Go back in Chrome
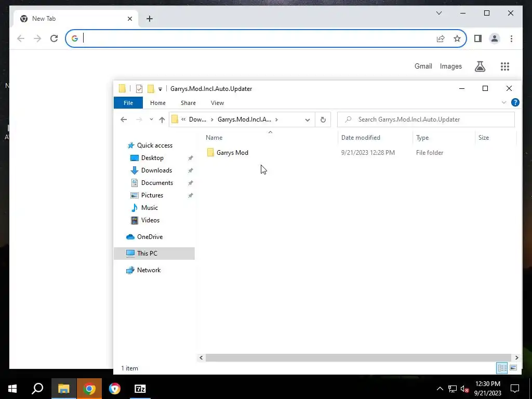Viewport: 532px width, 399px height. pyautogui.click(x=21, y=38)
